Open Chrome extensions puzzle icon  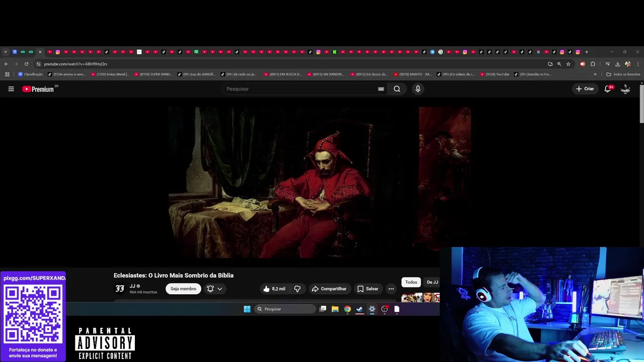593,64
